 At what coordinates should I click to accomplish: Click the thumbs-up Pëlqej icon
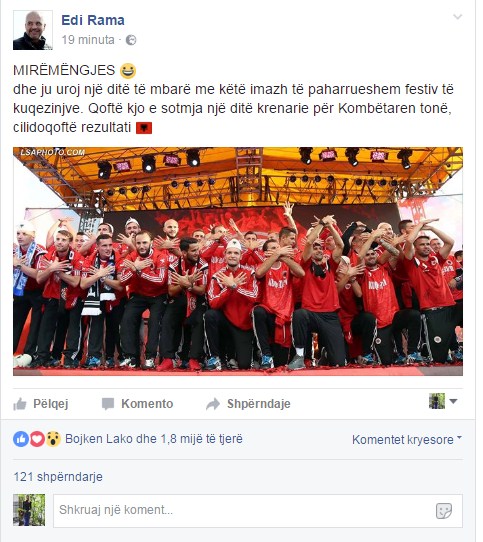20,404
